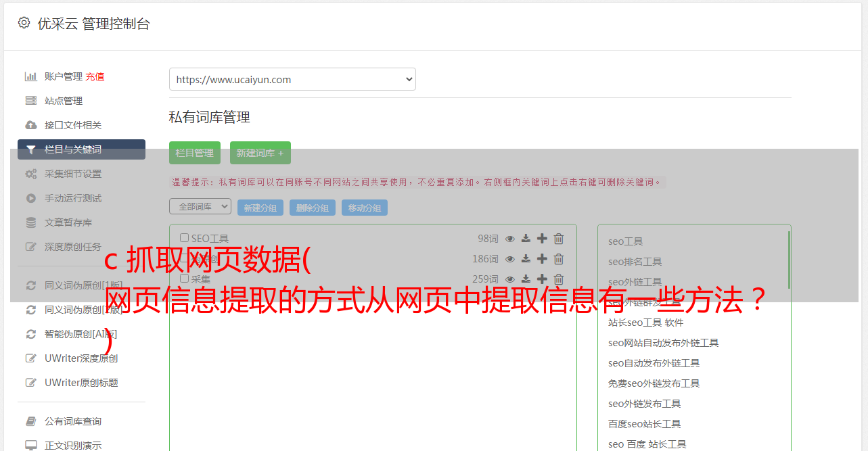Click the 新建词库 + button

[260, 153]
